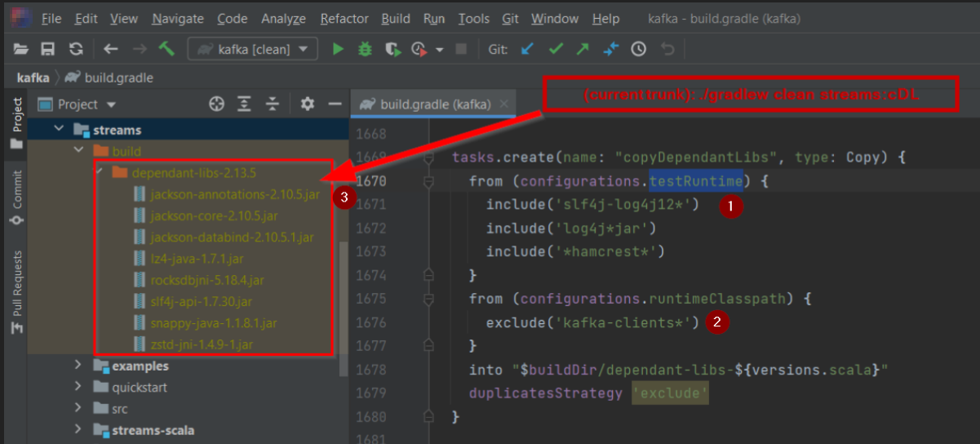
Task: Click the Git merge/compare blue arrows icon
Action: [x=611, y=49]
